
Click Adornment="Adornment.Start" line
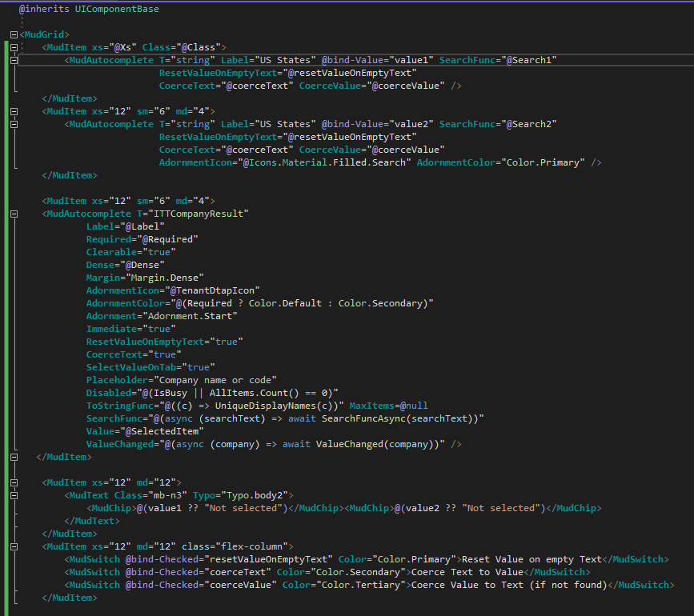coord(162,317)
